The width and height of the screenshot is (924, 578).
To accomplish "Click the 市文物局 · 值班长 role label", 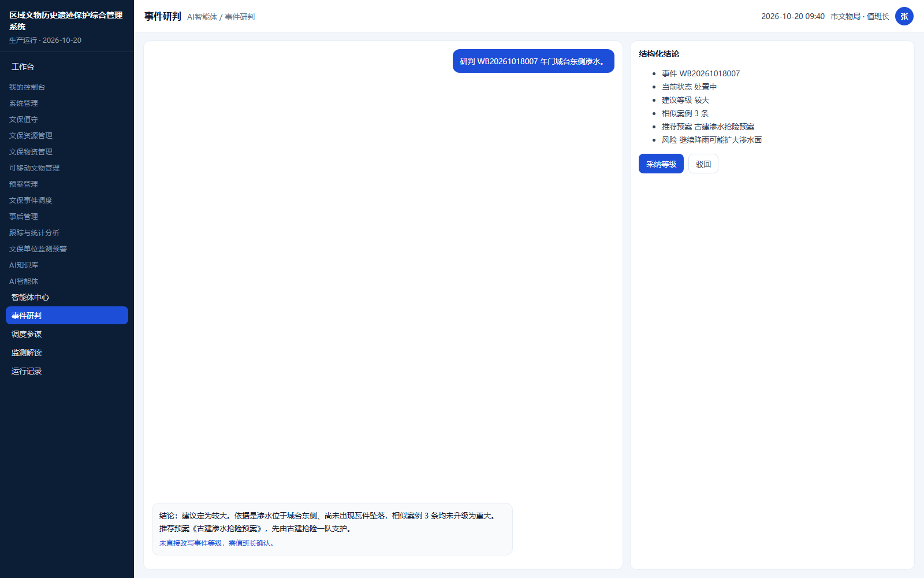I will click(860, 16).
